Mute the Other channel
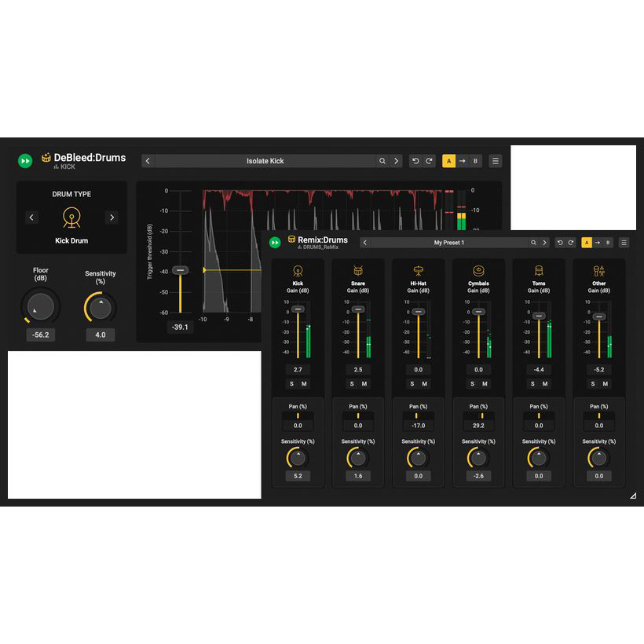 pos(605,383)
